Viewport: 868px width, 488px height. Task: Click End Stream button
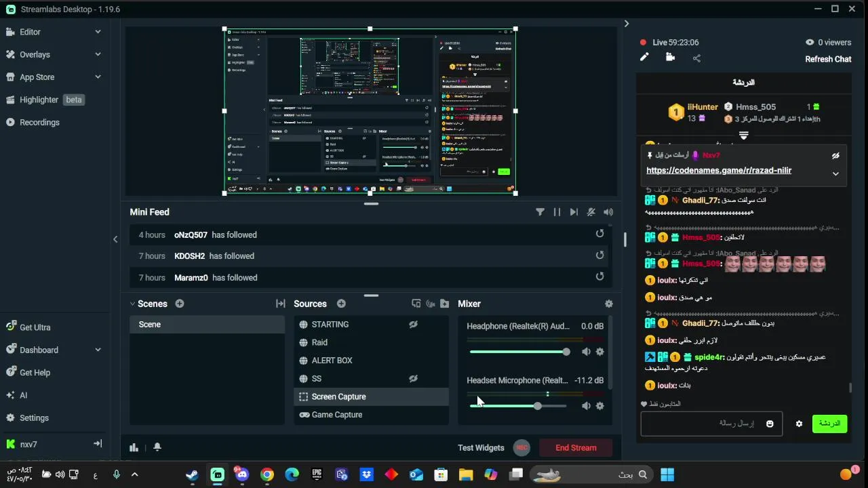(576, 448)
